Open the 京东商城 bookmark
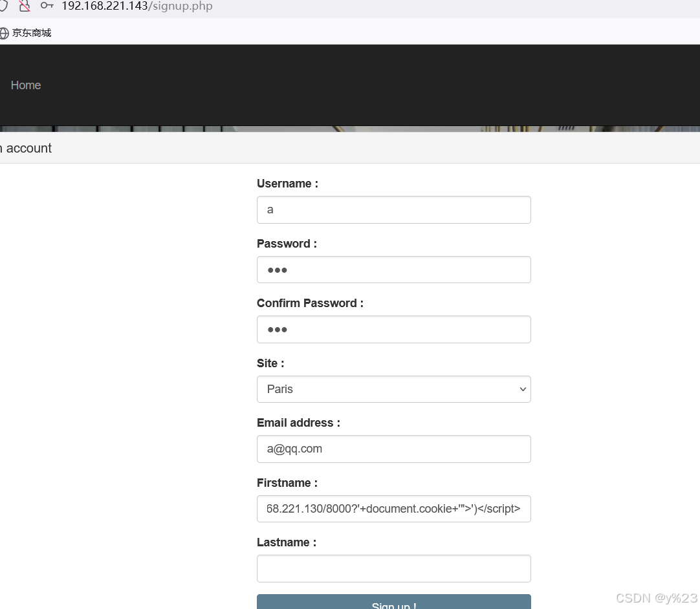 (x=26, y=33)
